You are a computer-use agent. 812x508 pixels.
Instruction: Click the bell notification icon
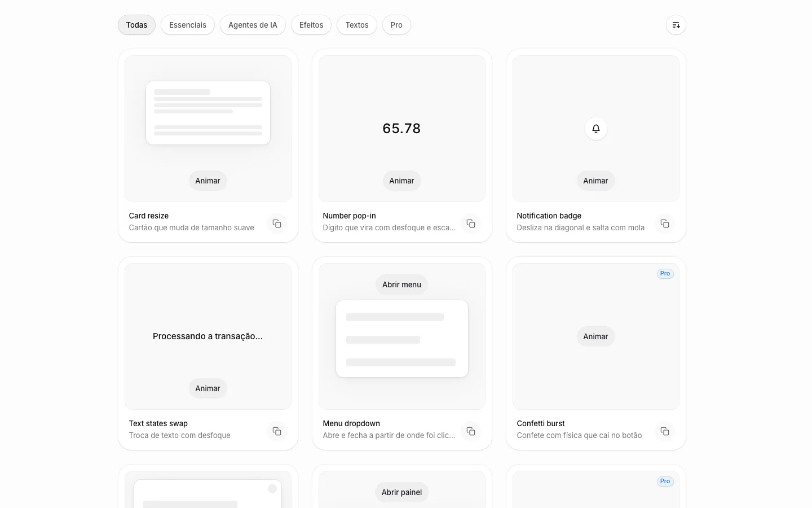[x=596, y=129]
